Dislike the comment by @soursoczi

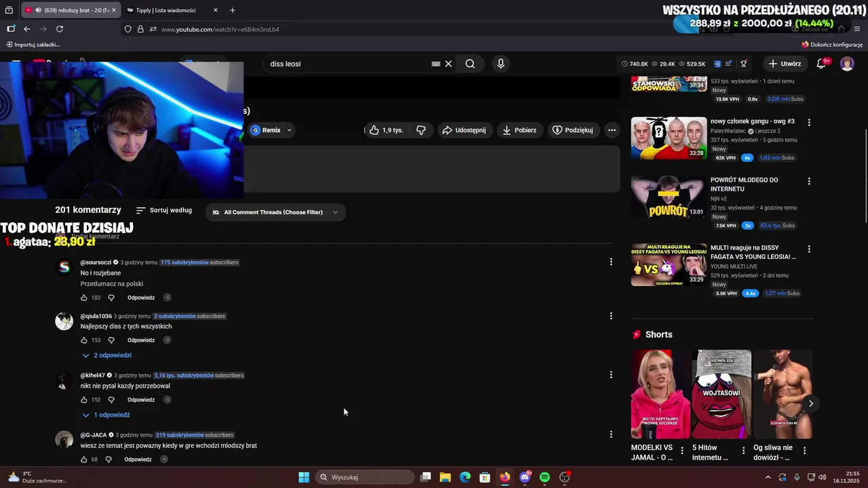(111, 298)
